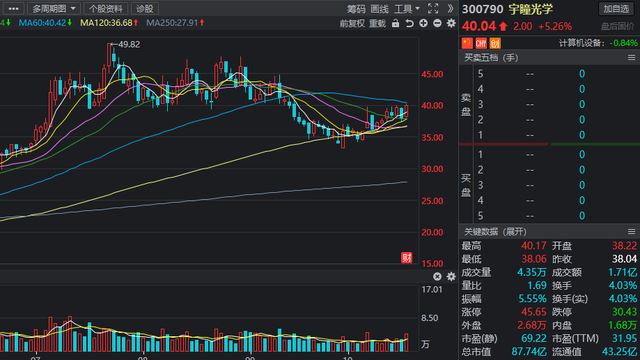This screenshot has width=640, height=360.
Task: Click the undo arrow icon
Action: (409, 23)
